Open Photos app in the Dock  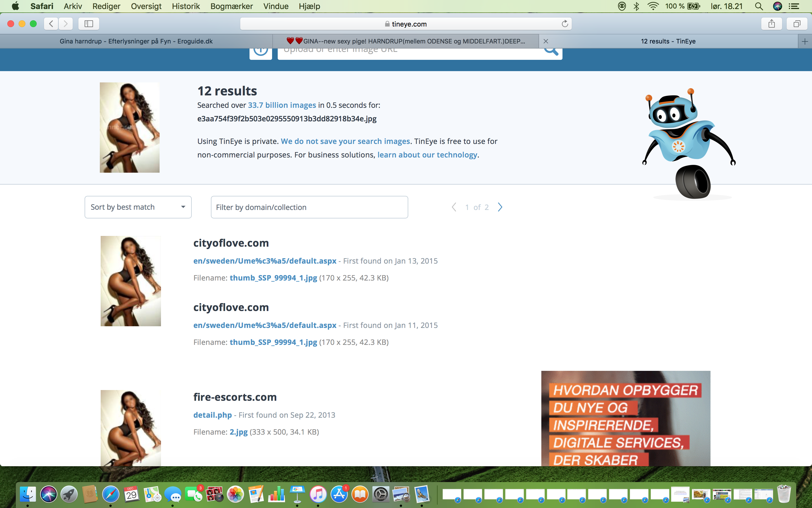coord(235,494)
